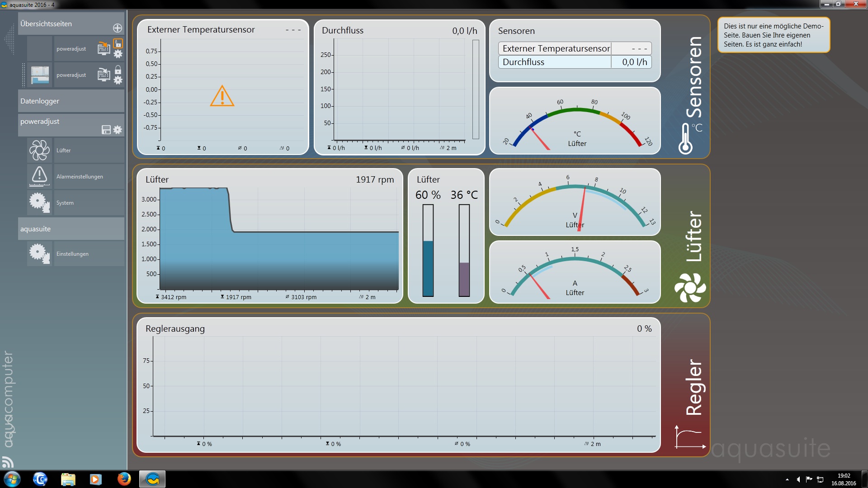Click save icon in poweradjust device header

tap(106, 130)
